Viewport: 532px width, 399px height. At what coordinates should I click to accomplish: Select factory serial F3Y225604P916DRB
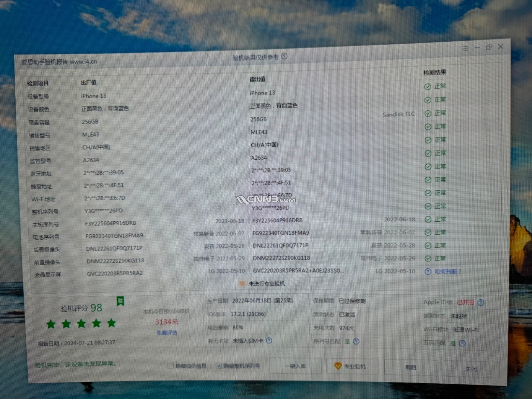pos(111,223)
